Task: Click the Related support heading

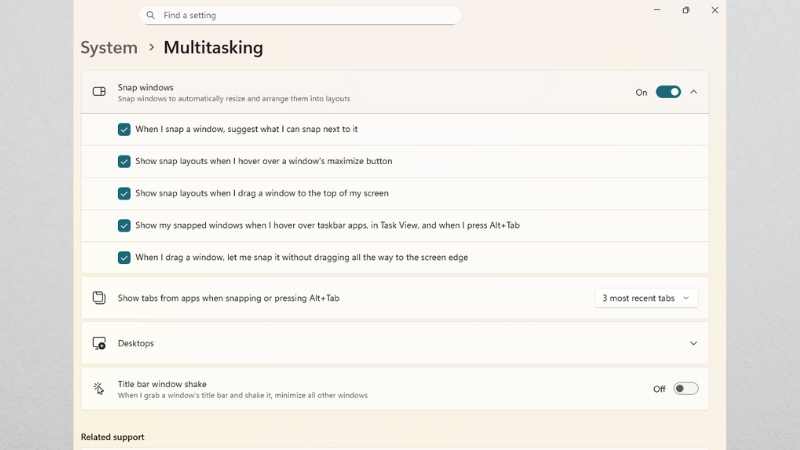Action: 112,437
